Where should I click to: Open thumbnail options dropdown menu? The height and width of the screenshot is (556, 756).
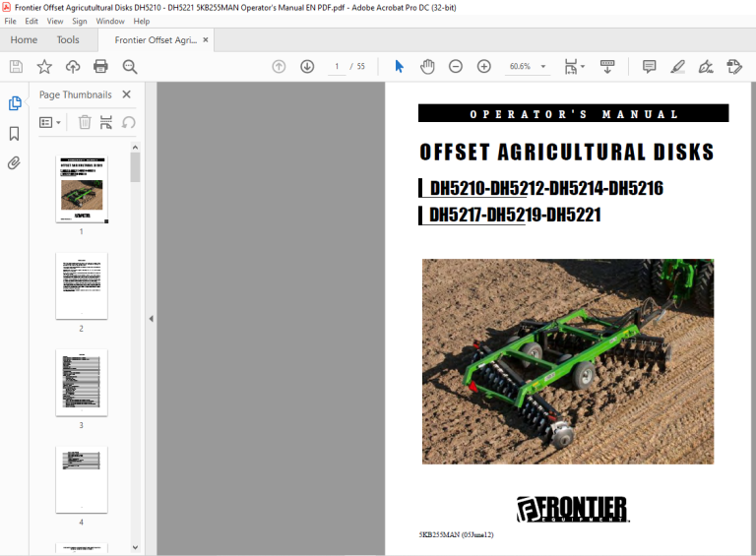click(50, 122)
